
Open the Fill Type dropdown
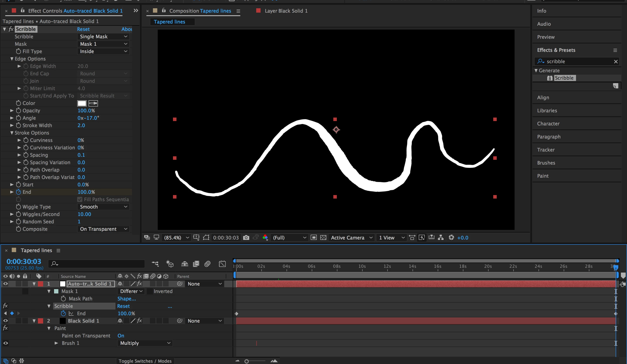pyautogui.click(x=103, y=51)
